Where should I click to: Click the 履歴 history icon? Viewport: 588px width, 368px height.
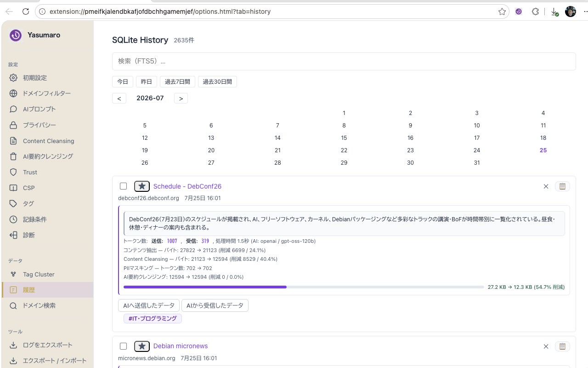[x=13, y=290]
